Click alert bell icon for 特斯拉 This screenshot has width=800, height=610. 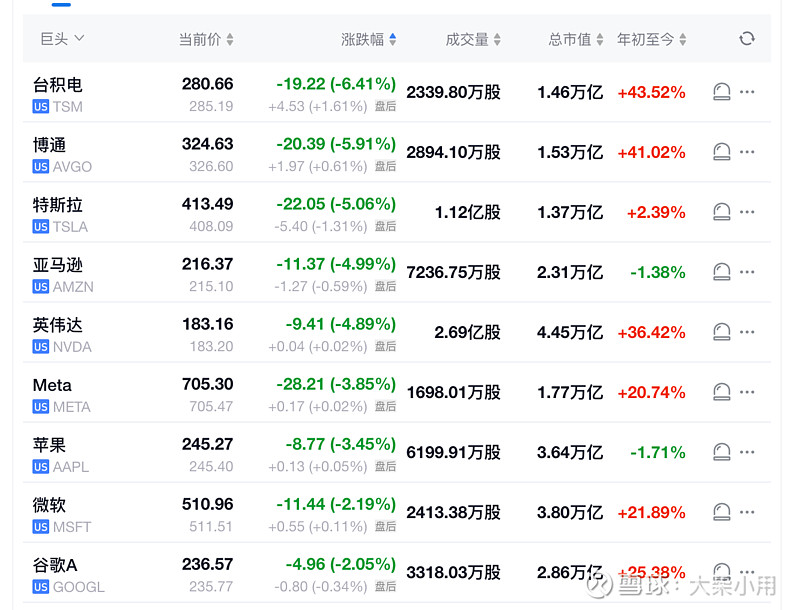coord(721,212)
